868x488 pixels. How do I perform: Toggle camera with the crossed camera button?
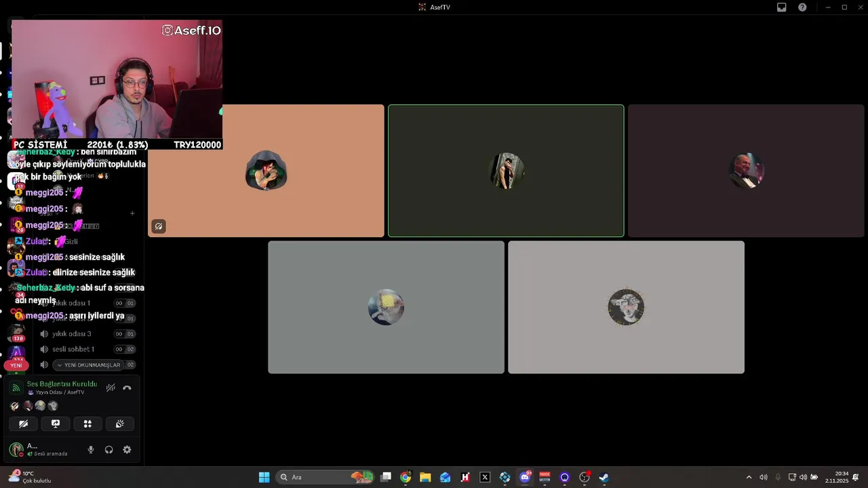click(23, 424)
